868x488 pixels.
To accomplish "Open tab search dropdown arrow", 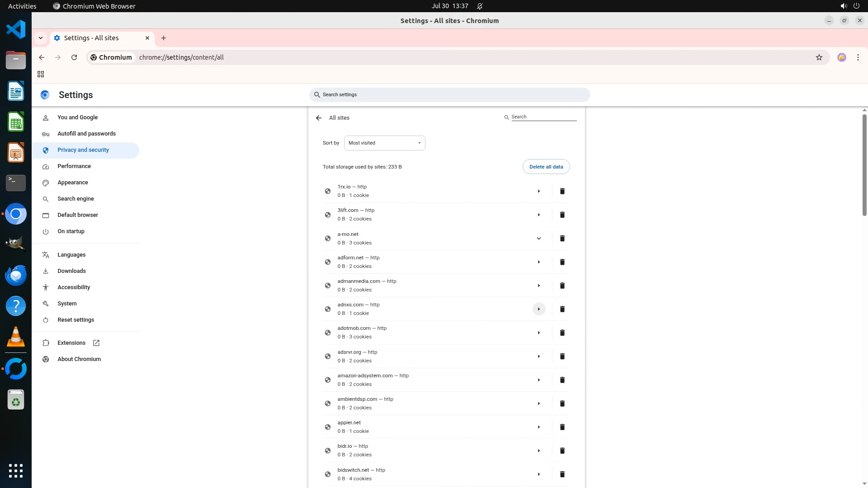I will [x=41, y=38].
